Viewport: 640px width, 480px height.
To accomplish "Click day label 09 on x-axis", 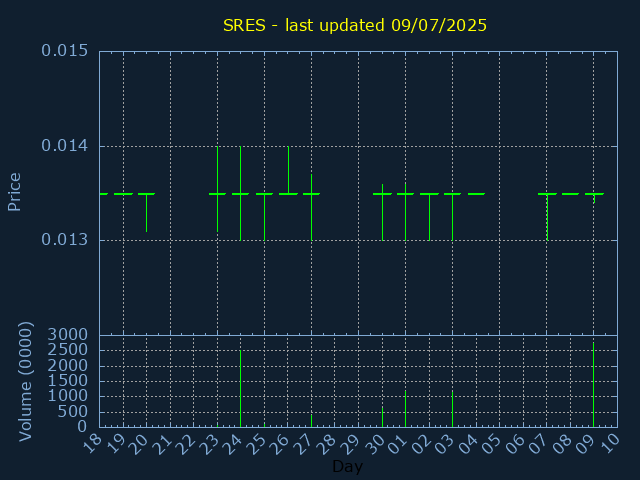I will pyautogui.click(x=587, y=444).
